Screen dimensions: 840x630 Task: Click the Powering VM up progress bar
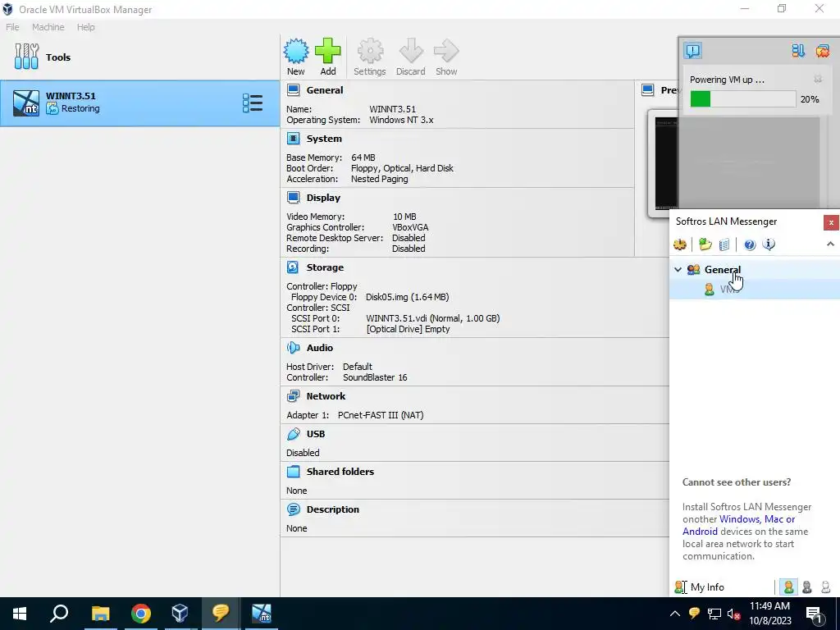tap(742, 99)
